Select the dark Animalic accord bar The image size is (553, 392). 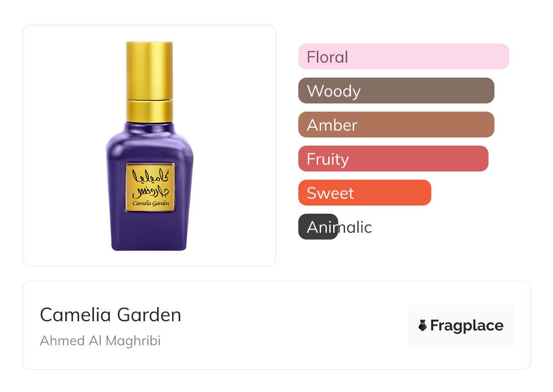point(318,227)
